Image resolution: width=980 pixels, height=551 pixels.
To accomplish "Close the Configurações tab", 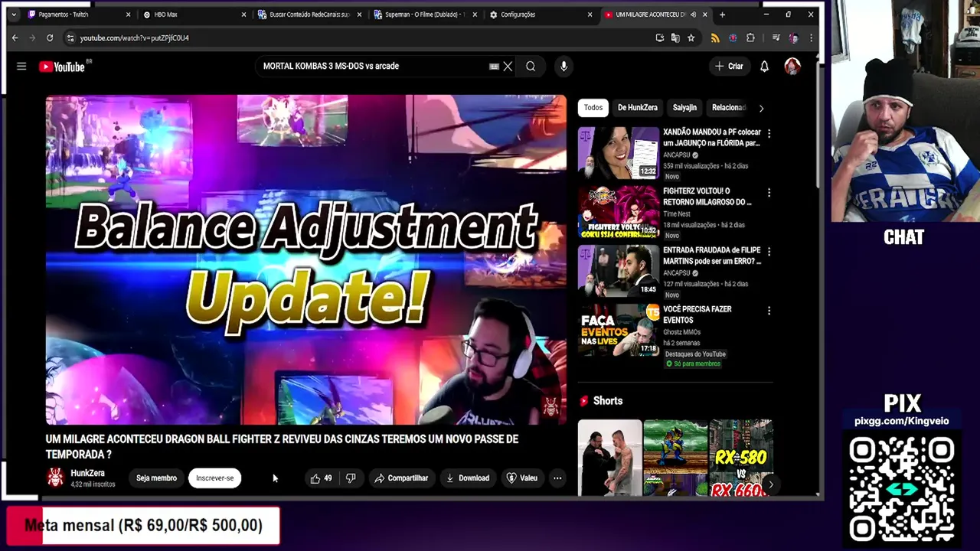I will 590,15.
